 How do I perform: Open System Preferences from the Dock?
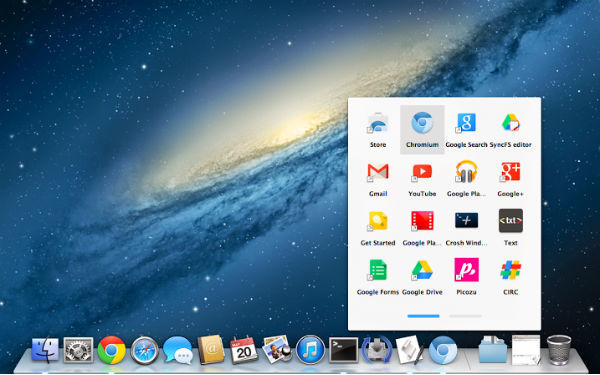click(78, 350)
